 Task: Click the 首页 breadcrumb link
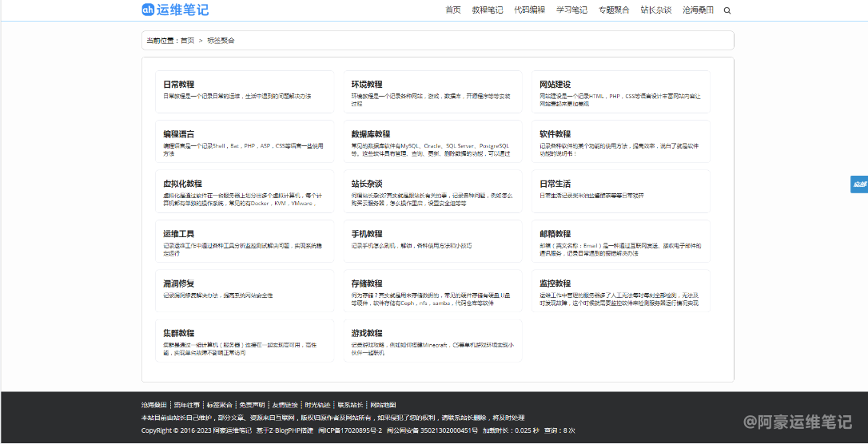tap(187, 40)
